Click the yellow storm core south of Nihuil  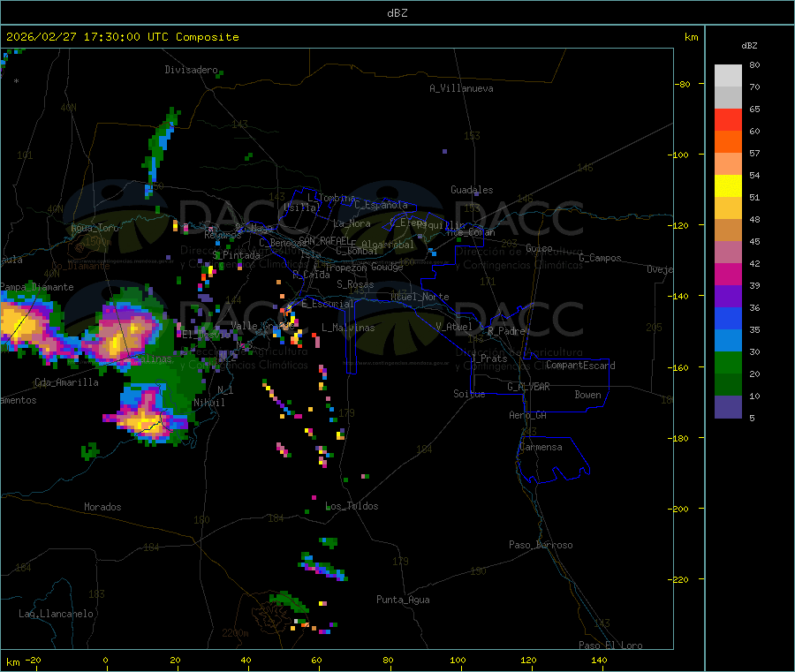[147, 418]
